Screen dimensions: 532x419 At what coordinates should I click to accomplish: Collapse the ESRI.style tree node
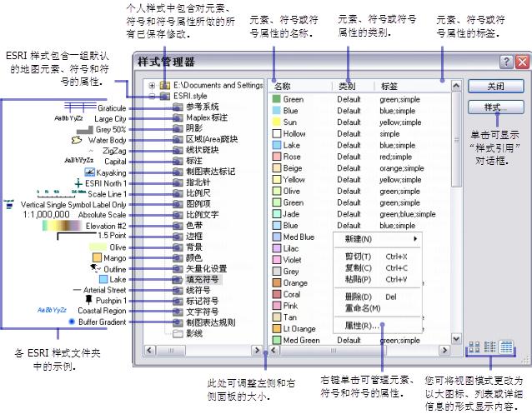pos(153,97)
